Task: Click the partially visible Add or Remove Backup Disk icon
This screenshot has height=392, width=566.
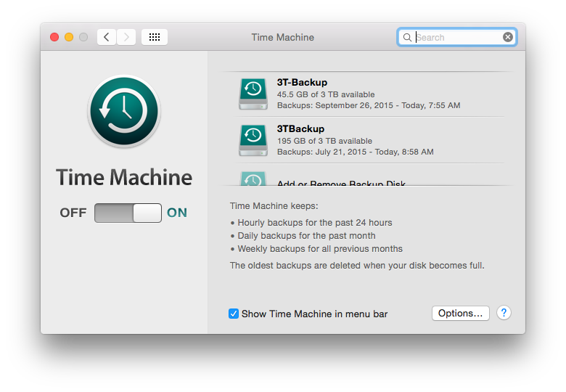Action: coord(253,179)
